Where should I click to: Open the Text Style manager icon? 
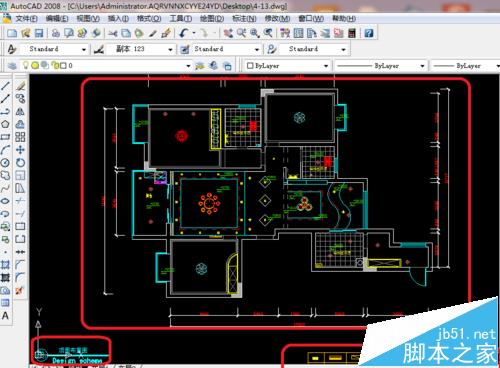[x=12, y=49]
